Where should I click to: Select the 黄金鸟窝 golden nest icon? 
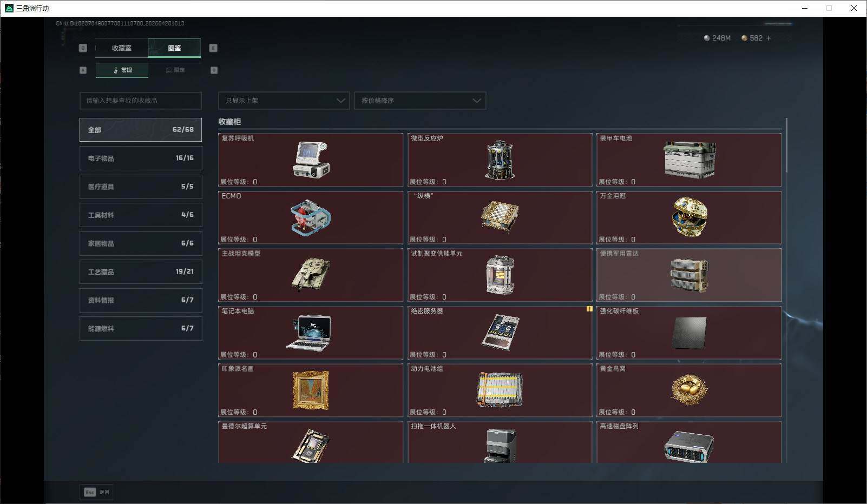pos(689,390)
